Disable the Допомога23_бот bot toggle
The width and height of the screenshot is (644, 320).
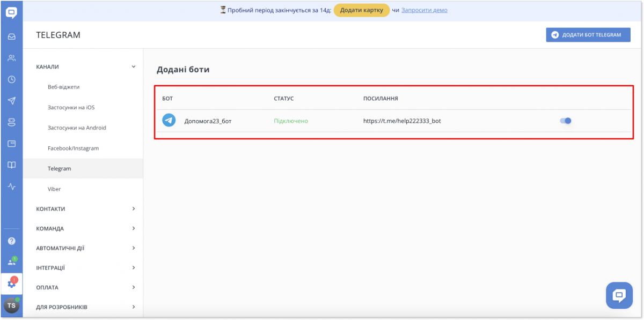coord(566,121)
